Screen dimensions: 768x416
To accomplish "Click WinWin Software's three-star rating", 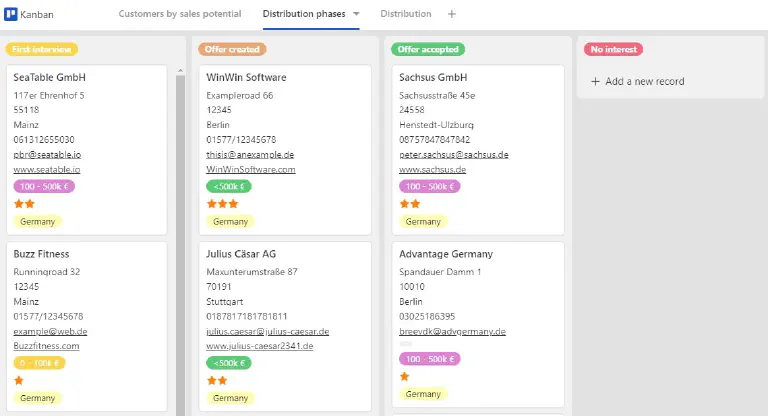I will 222,204.
